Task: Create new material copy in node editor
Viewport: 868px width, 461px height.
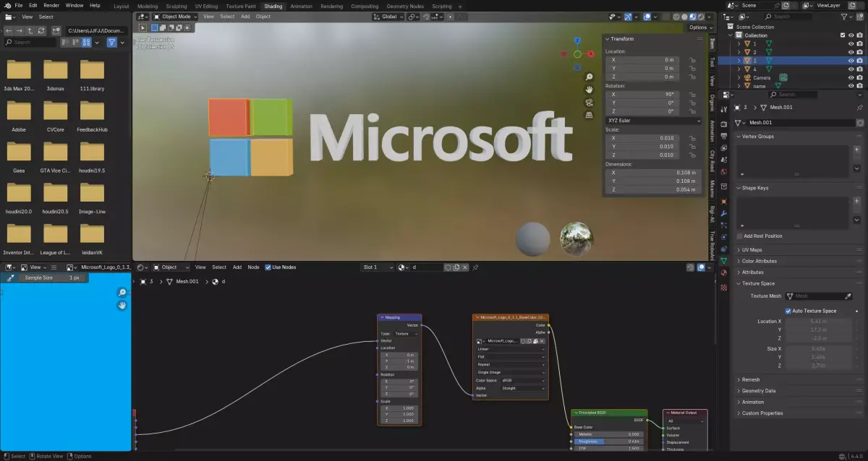Action: click(x=456, y=267)
